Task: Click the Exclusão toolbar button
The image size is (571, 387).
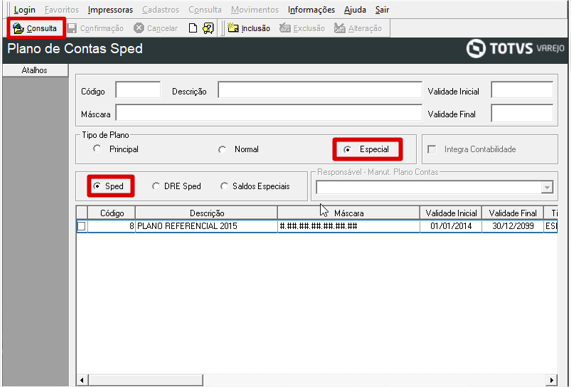Action: [x=302, y=28]
